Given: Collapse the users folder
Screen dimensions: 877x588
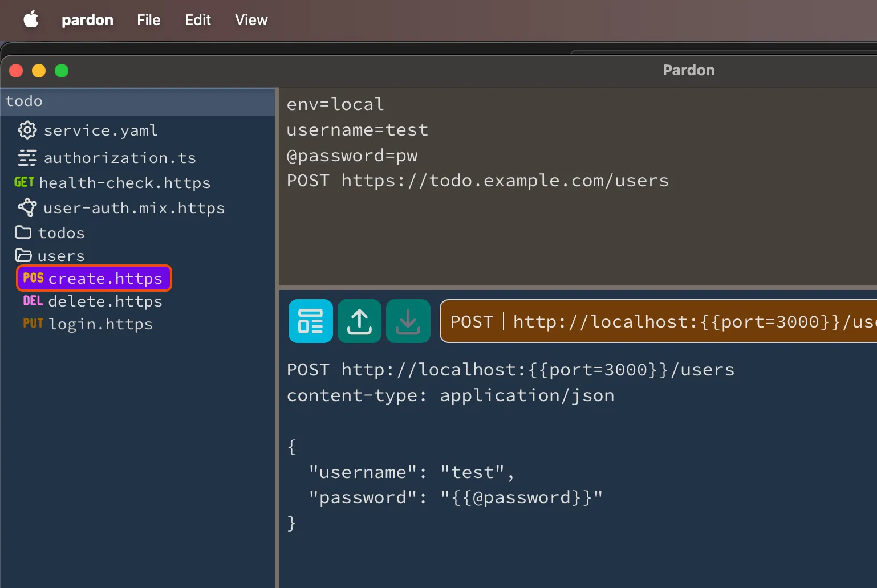Looking at the screenshot, I should (x=60, y=256).
